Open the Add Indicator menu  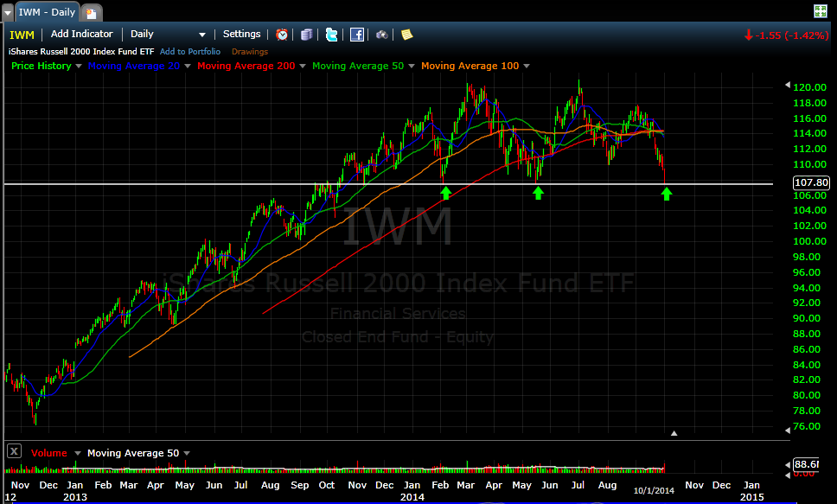coord(81,34)
